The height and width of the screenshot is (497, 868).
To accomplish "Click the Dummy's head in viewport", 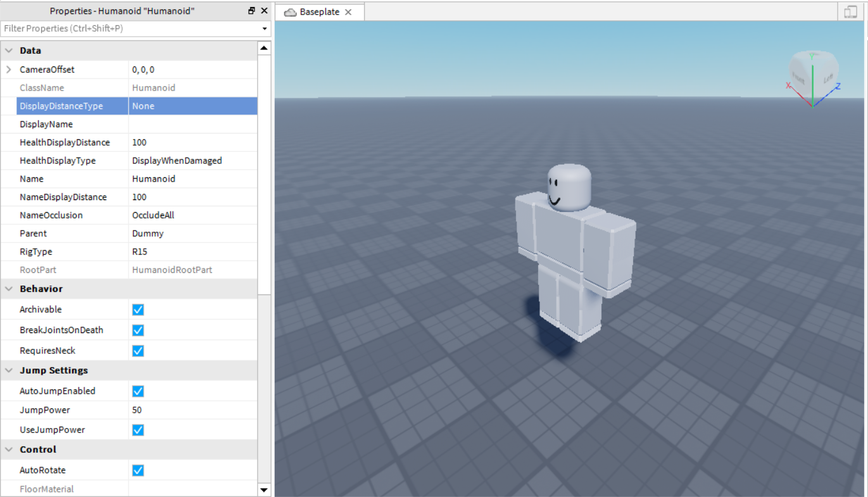I will (569, 187).
